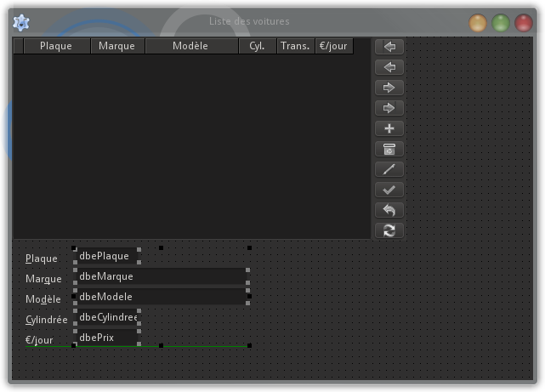Click the Marque column header
The image size is (545, 392).
point(117,46)
